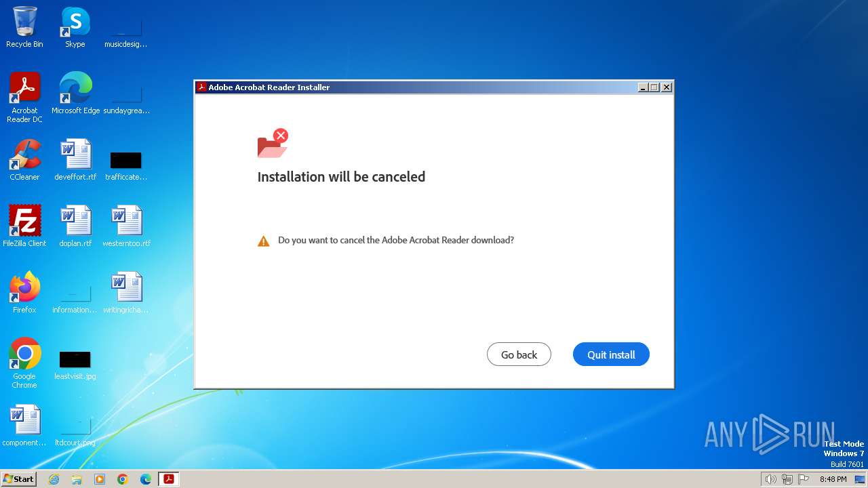868x488 pixels.
Task: Click the 8:48 PM system clock
Action: pos(833,479)
